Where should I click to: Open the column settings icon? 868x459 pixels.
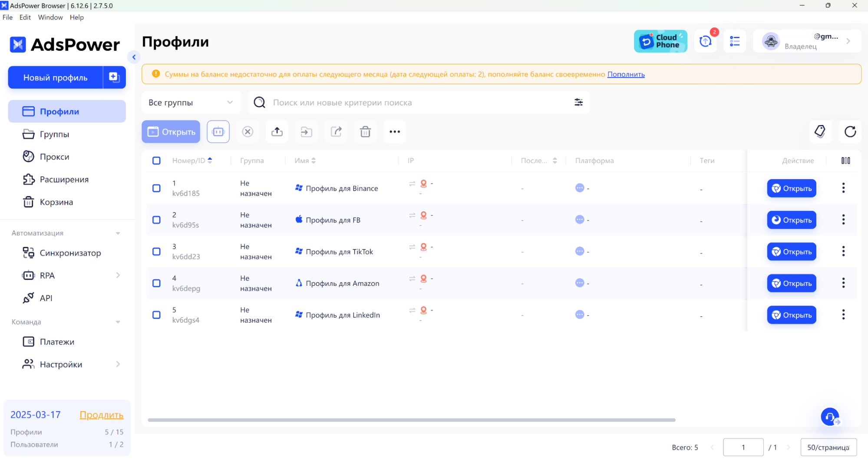(845, 161)
